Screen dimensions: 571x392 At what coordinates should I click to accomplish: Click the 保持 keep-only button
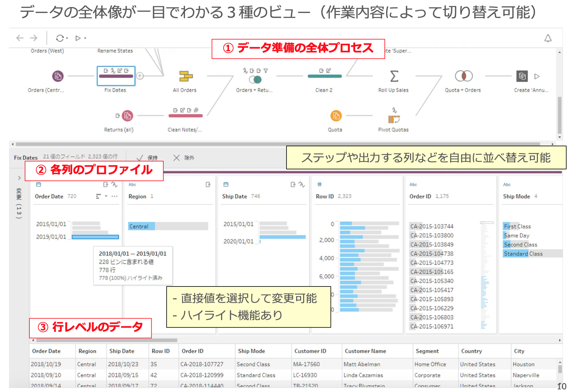(x=147, y=158)
